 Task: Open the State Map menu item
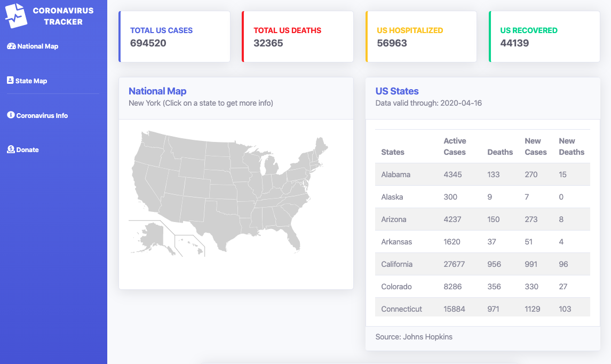click(x=27, y=81)
